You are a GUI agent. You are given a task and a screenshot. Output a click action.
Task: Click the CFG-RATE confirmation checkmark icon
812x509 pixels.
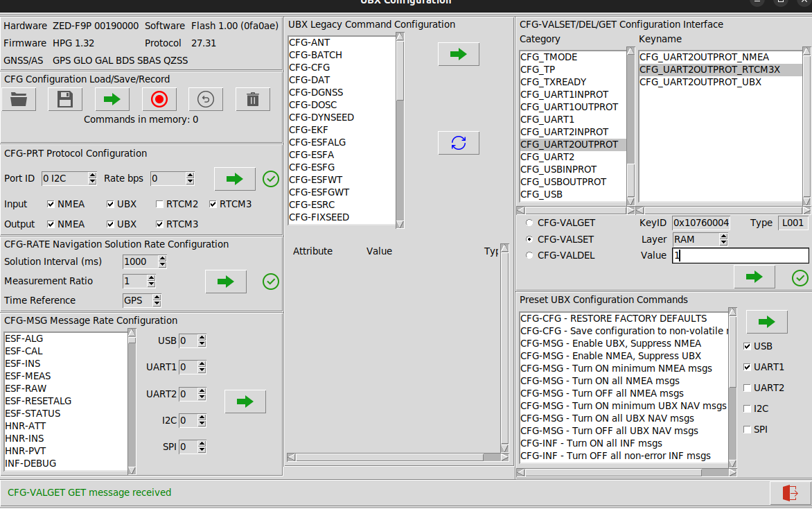click(x=271, y=282)
